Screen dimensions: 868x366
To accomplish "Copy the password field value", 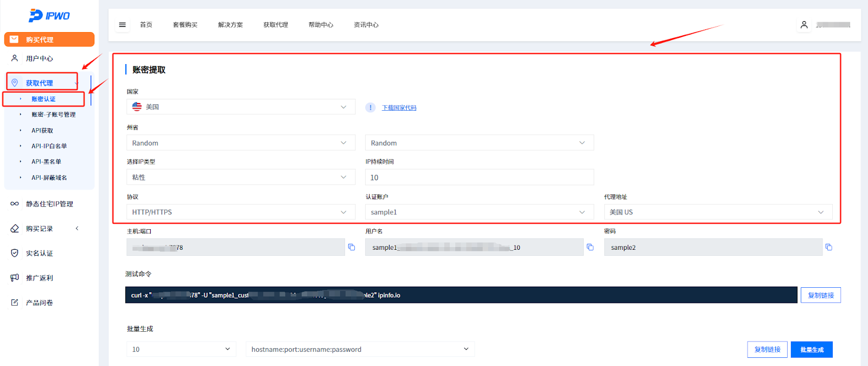I will (x=828, y=247).
